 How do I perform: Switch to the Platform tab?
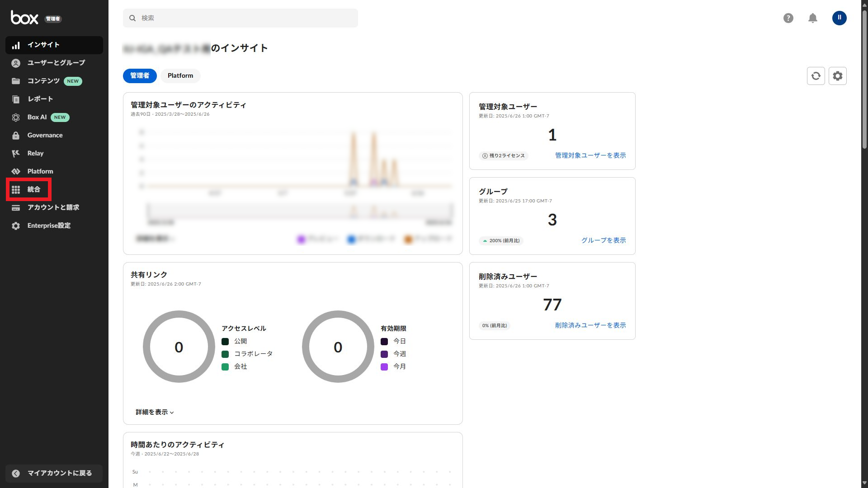[x=180, y=76]
